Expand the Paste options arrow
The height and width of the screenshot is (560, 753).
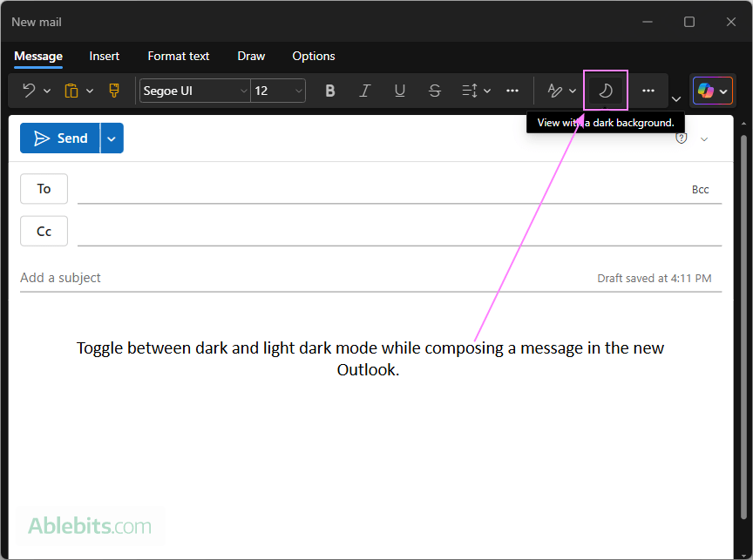point(90,91)
